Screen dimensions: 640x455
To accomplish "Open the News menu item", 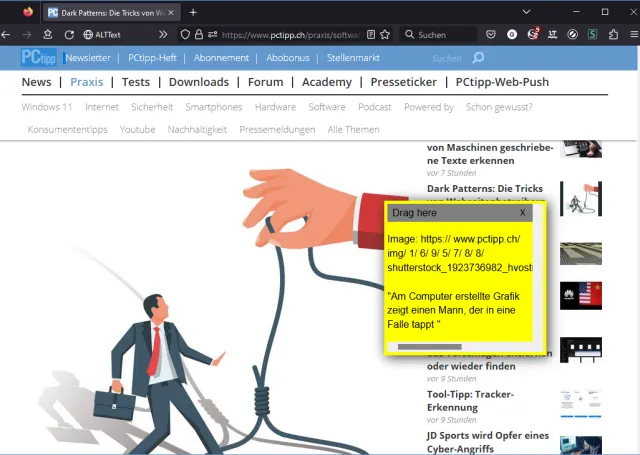I will [x=36, y=82].
